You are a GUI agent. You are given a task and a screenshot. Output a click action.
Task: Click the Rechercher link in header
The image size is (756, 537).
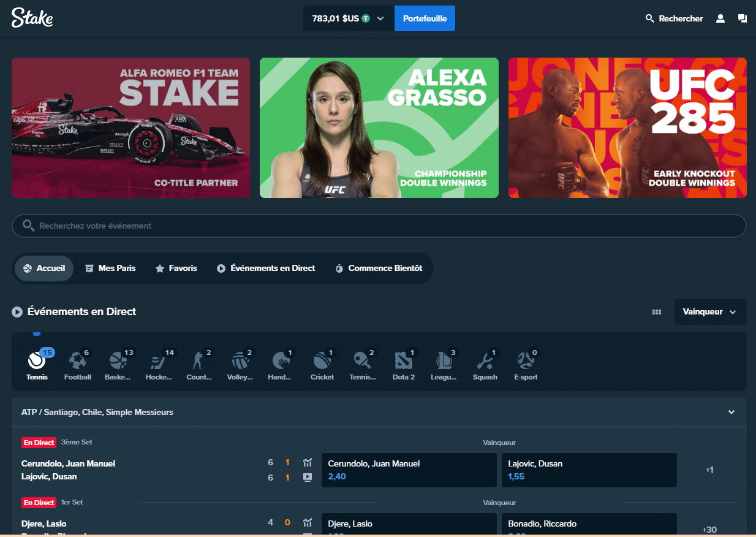(674, 18)
